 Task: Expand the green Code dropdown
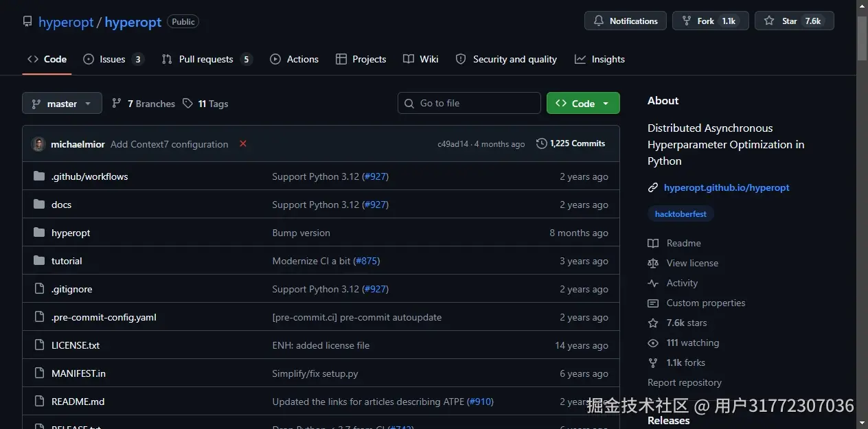(x=583, y=104)
